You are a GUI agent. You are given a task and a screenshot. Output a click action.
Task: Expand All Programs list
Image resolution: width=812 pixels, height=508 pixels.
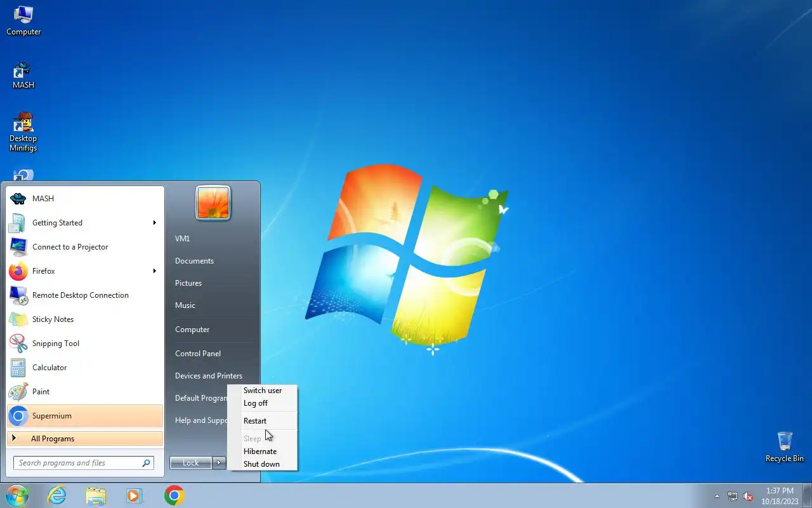coord(85,439)
